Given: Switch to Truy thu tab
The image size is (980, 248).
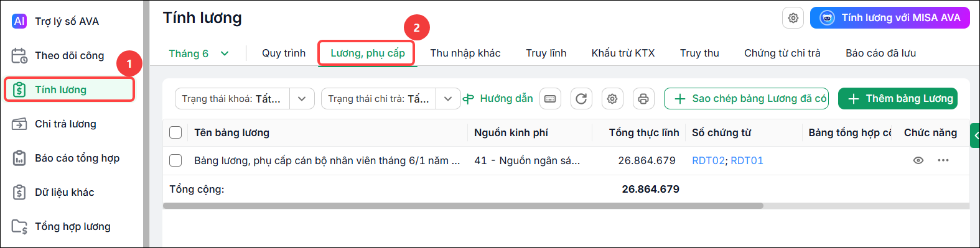Looking at the screenshot, I should pyautogui.click(x=699, y=53).
